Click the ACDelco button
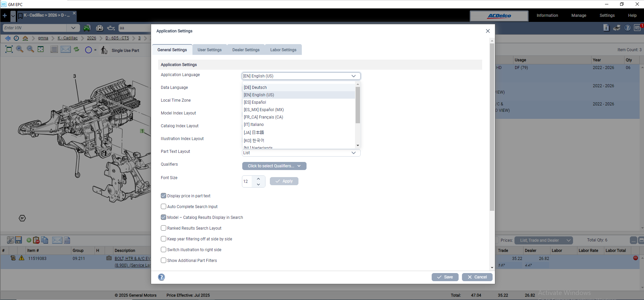Screen dimensions: 644x300 tap(499, 16)
